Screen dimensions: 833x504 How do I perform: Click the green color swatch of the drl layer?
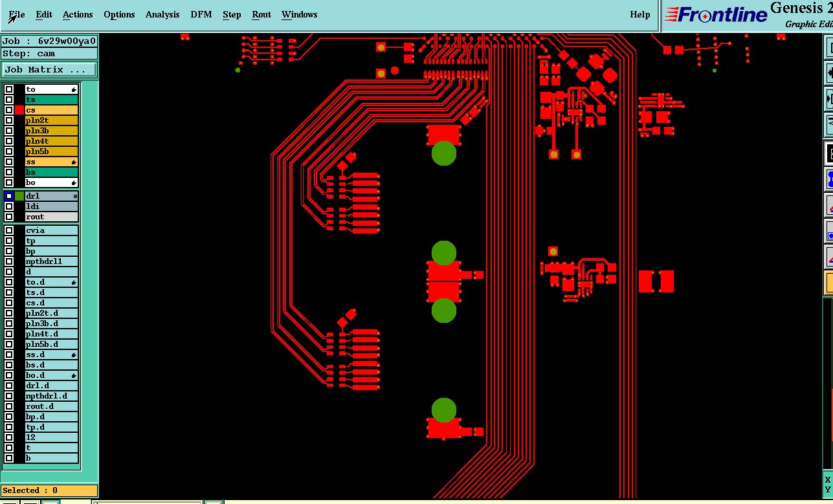coord(19,196)
